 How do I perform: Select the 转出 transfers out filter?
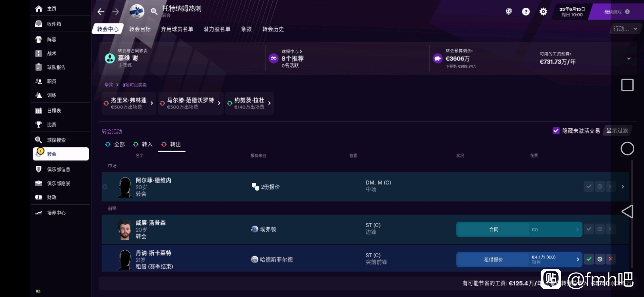171,144
